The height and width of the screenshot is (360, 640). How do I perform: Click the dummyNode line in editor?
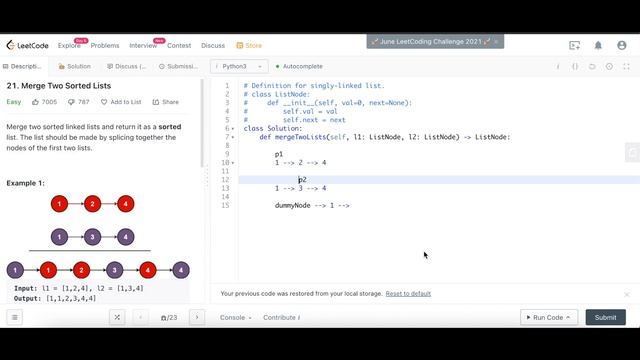tap(312, 205)
